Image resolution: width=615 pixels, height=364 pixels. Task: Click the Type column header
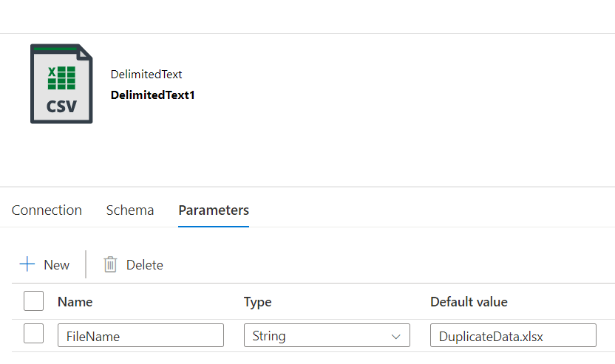click(257, 301)
